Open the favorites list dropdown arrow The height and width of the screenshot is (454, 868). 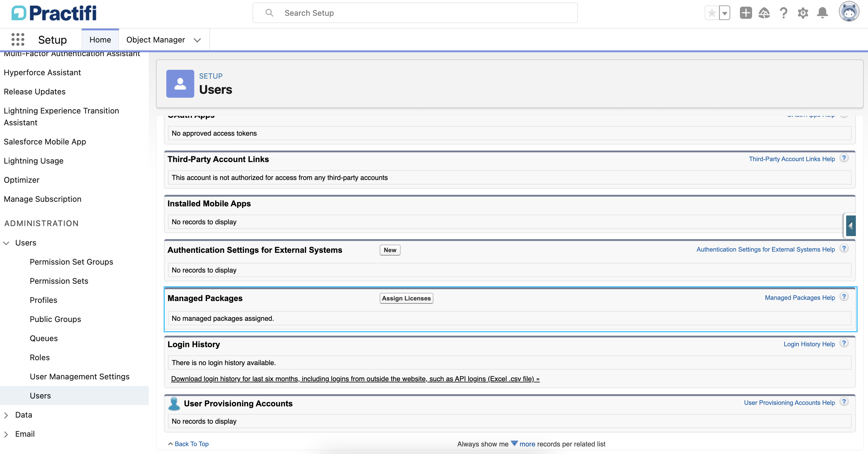(x=724, y=13)
